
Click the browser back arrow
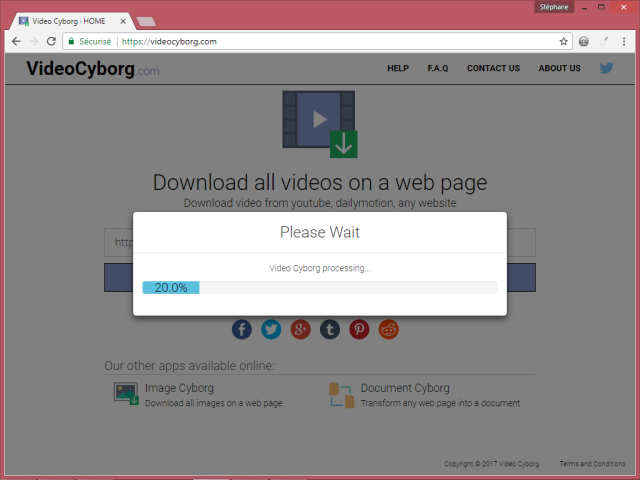pos(16,41)
